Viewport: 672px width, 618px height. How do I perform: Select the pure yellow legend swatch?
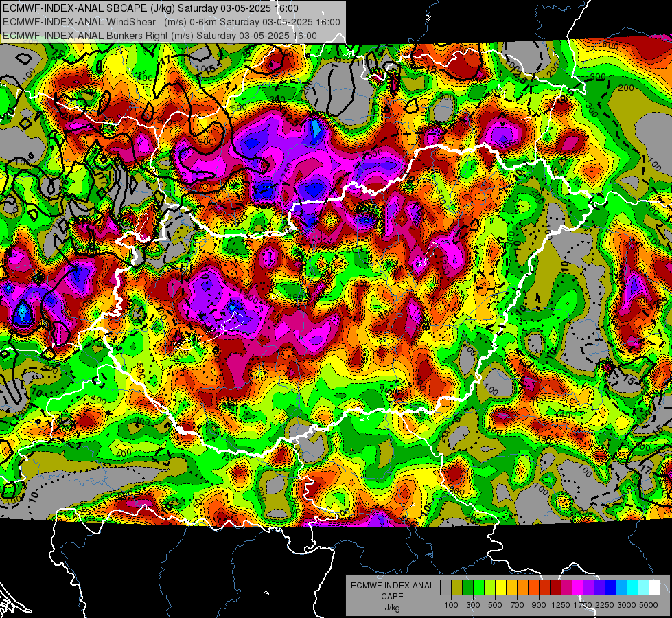pyautogui.click(x=500, y=588)
